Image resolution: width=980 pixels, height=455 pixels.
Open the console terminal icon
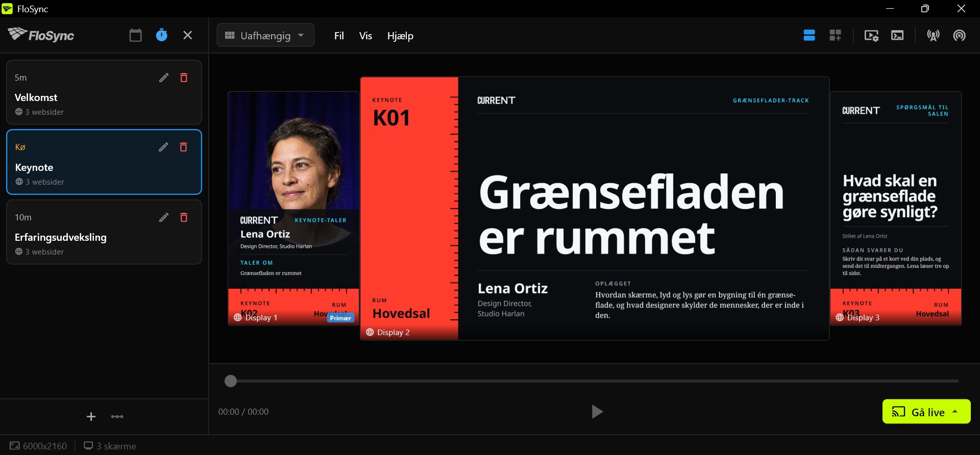click(897, 35)
